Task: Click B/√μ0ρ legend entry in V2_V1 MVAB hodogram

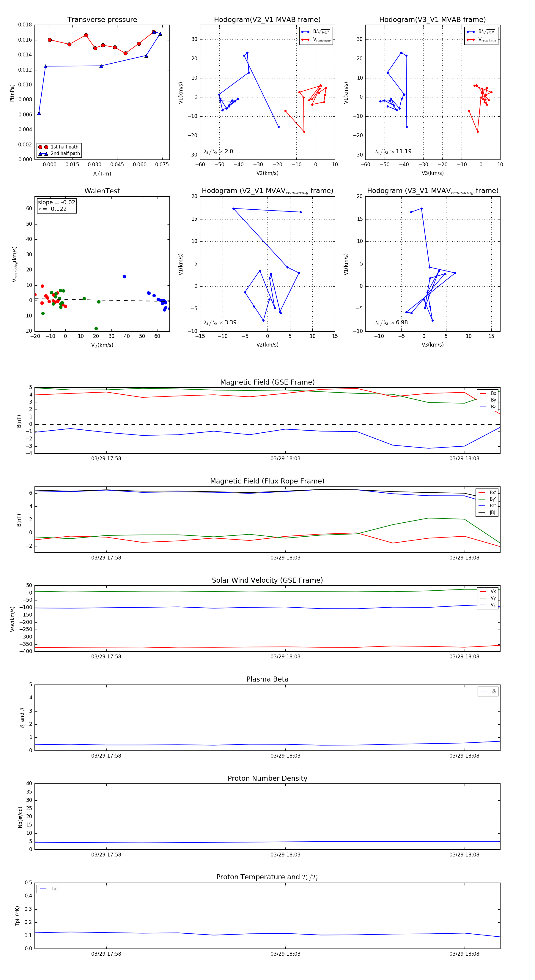Action: pos(316,32)
